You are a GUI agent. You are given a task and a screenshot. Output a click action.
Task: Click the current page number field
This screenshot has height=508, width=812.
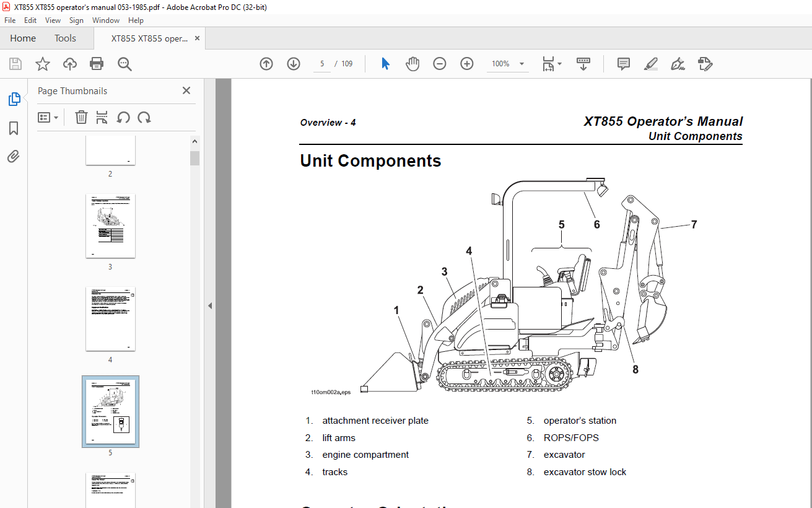tap(322, 64)
